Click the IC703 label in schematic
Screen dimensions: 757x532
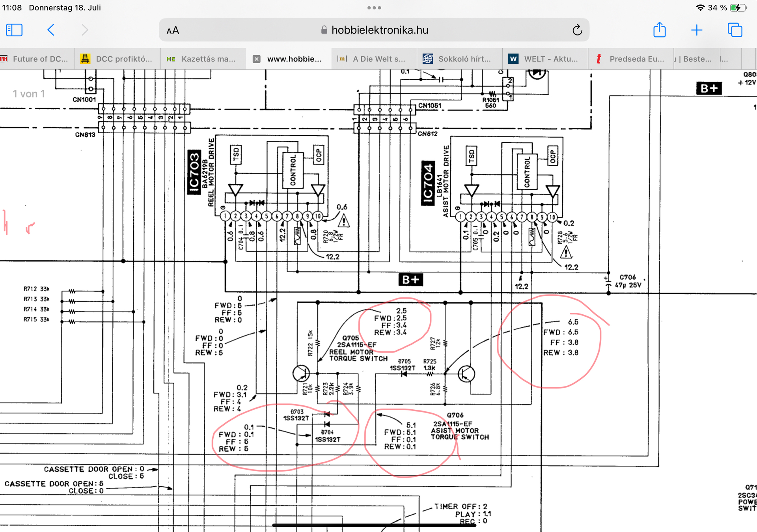coord(194,172)
